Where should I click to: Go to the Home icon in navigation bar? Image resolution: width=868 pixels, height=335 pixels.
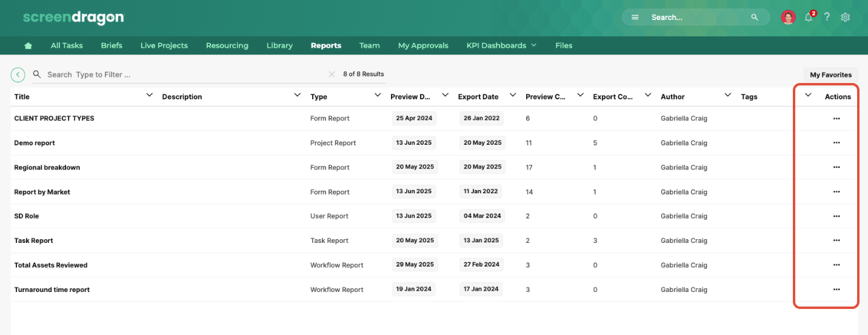28,45
